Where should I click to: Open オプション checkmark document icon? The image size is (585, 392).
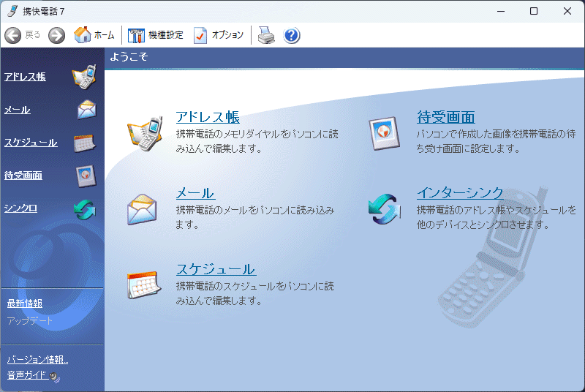tap(200, 35)
